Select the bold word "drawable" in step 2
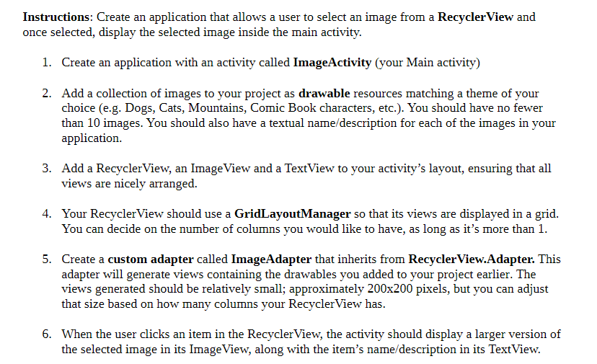Viewport: 597px width, 364px height. coord(324,93)
